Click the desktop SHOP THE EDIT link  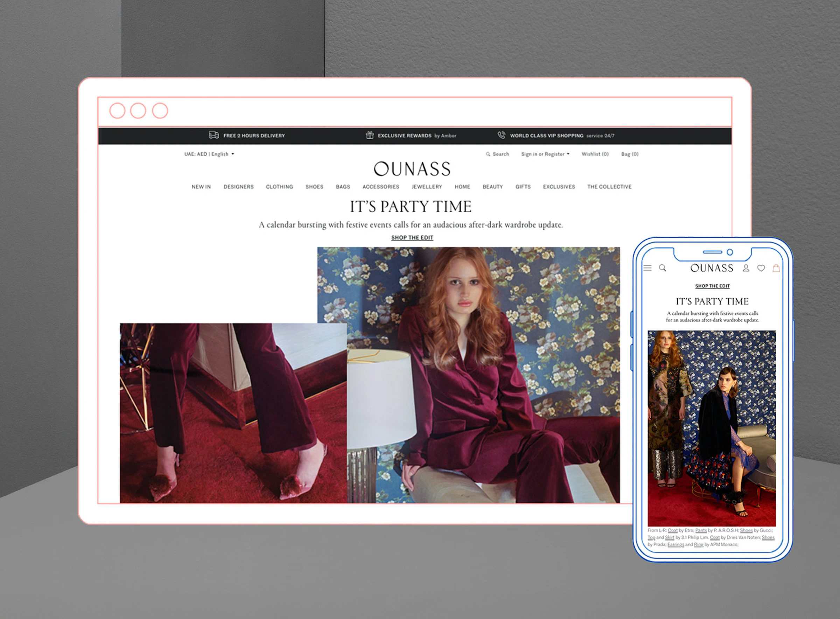(x=412, y=238)
